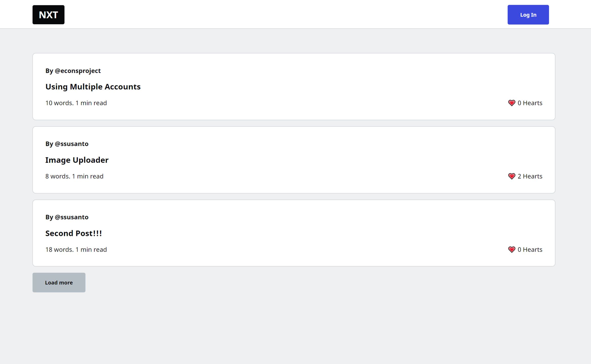Click "18 words. 1 min read" text

(76, 250)
